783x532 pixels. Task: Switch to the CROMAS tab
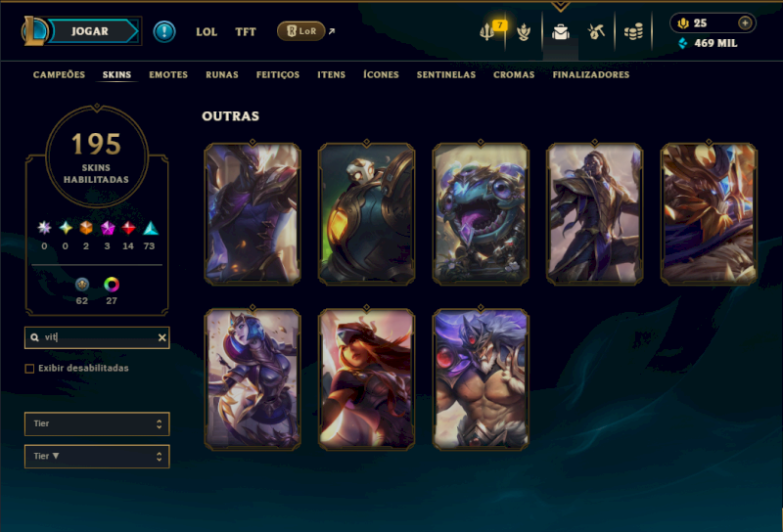point(514,75)
